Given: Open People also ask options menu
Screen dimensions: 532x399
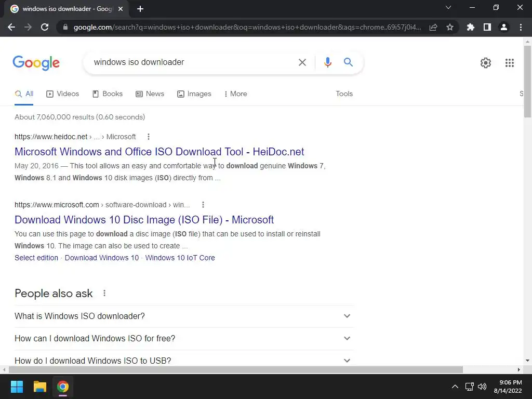Looking at the screenshot, I should click(104, 293).
